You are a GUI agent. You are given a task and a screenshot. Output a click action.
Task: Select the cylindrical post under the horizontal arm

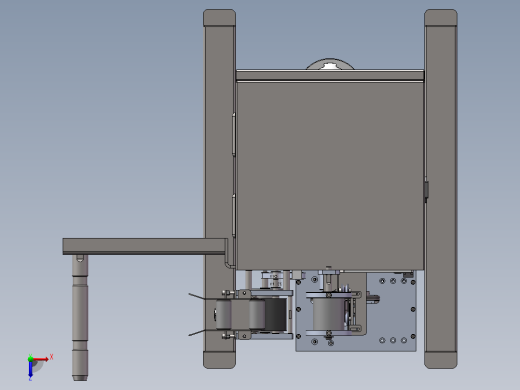tap(80, 318)
